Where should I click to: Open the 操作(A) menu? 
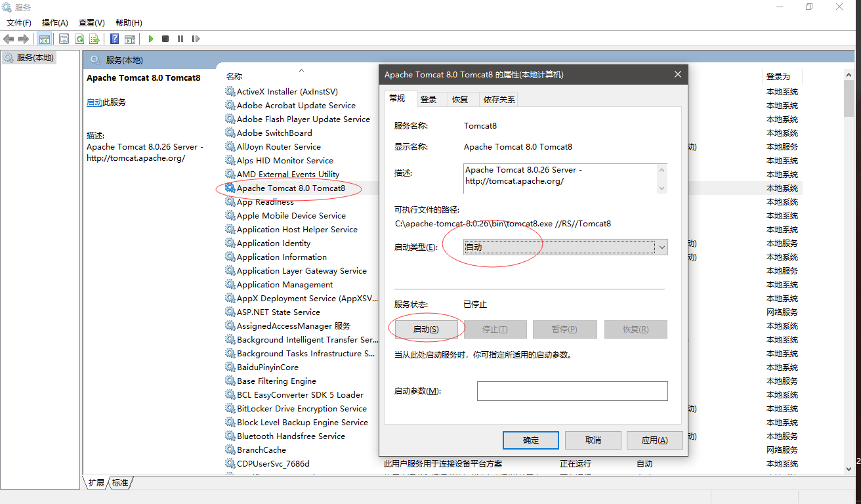pos(55,23)
